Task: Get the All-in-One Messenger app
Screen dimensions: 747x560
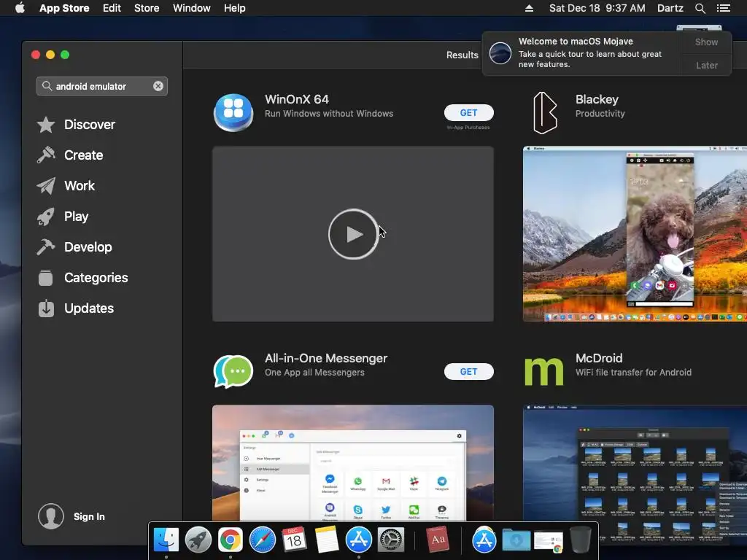Action: coord(469,372)
